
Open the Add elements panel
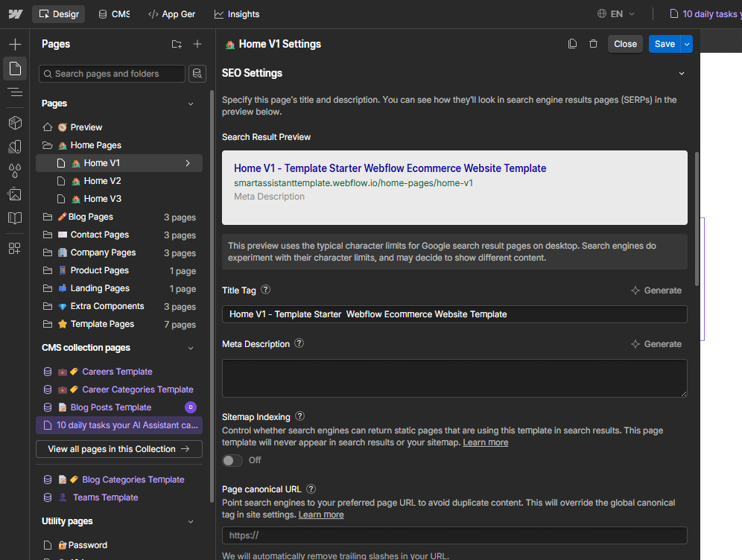click(15, 45)
